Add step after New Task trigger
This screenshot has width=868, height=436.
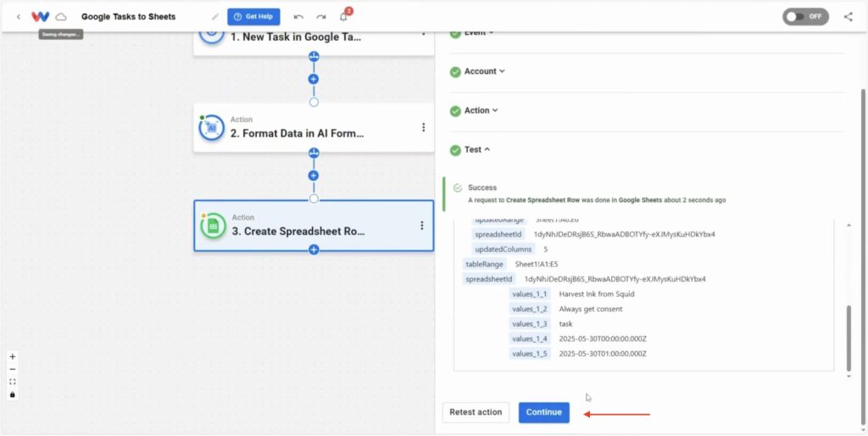pos(314,79)
